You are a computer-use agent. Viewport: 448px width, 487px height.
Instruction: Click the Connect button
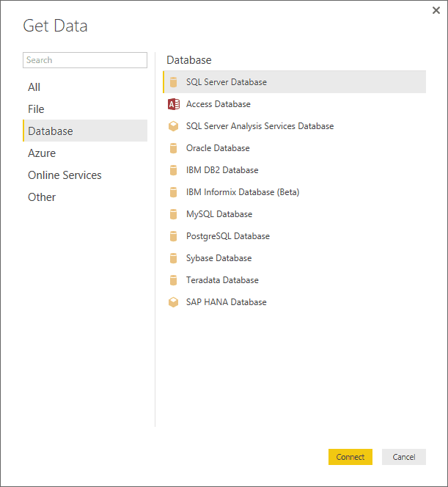[350, 457]
